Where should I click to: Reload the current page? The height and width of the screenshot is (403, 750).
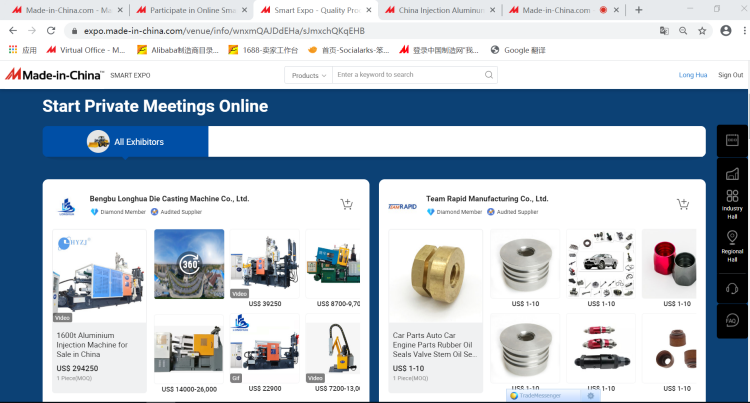tap(51, 31)
